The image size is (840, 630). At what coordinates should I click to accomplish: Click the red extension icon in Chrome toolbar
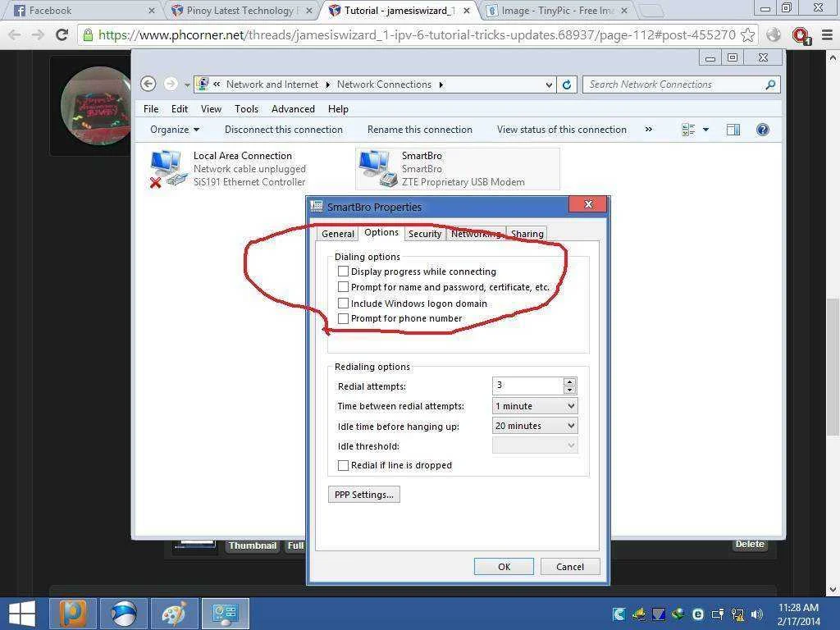[801, 36]
